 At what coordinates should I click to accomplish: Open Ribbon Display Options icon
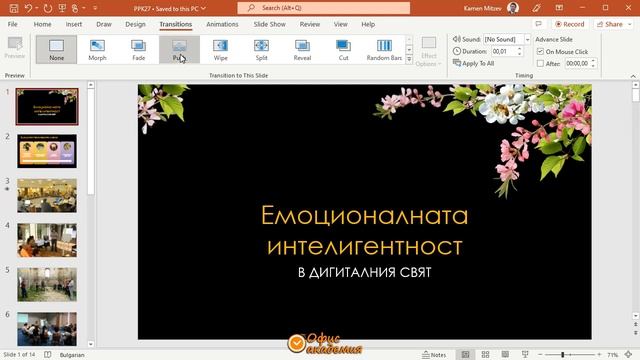pos(559,8)
